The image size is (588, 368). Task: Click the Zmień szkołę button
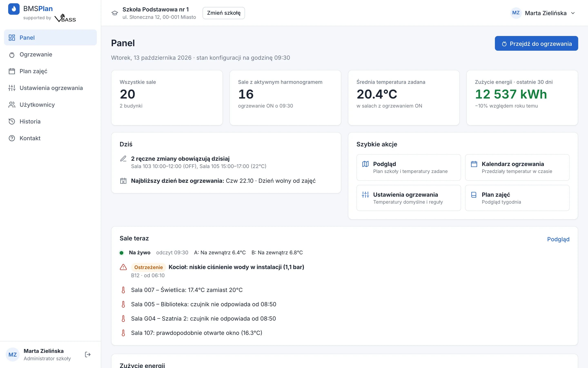[224, 13]
